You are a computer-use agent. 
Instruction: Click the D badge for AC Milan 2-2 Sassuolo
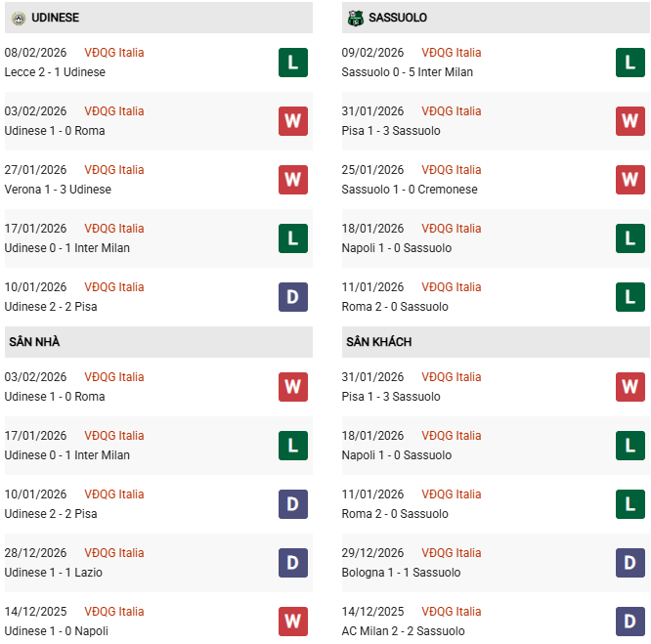coord(630,622)
